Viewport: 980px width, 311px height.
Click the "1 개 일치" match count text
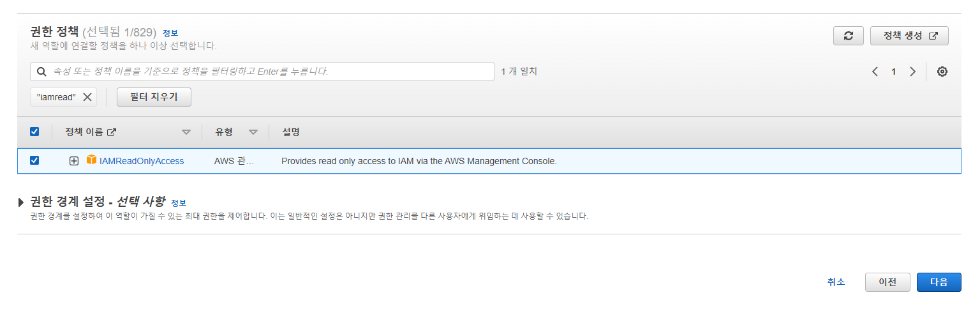click(519, 72)
